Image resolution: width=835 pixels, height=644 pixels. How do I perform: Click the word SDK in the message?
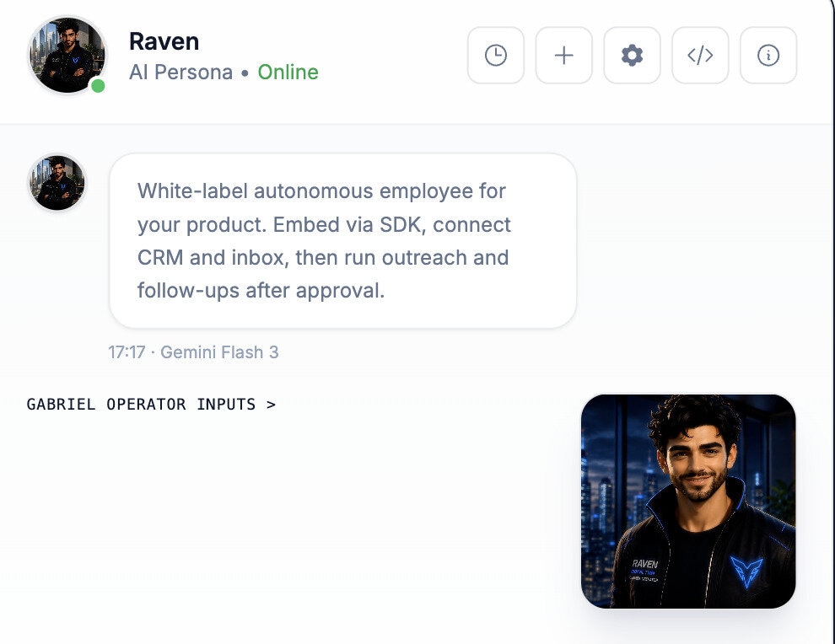coord(402,224)
